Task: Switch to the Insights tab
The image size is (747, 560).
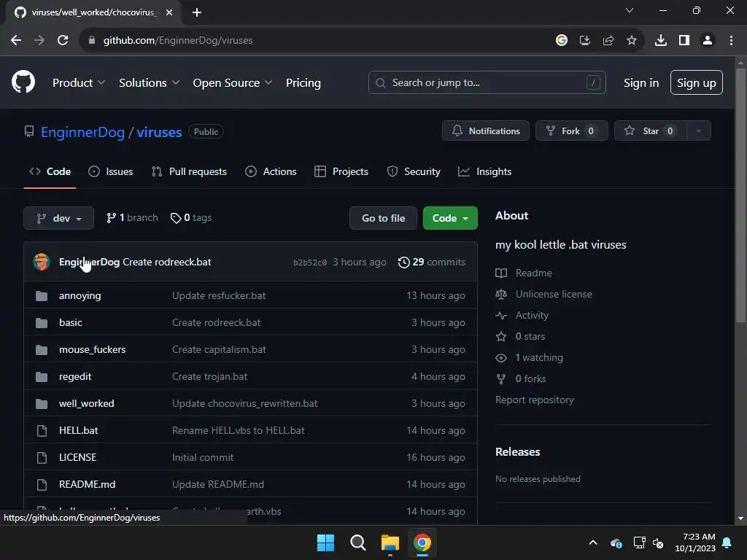Action: pos(484,171)
